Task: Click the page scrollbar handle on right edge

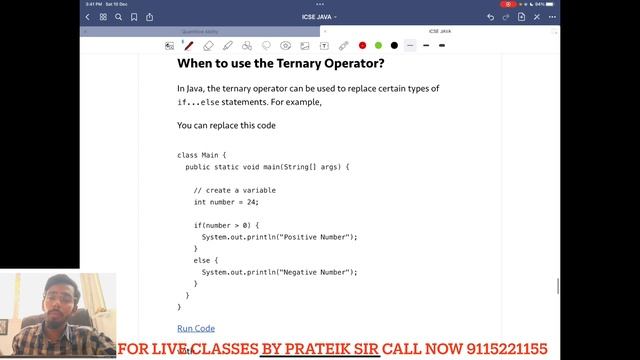Action: (558, 286)
